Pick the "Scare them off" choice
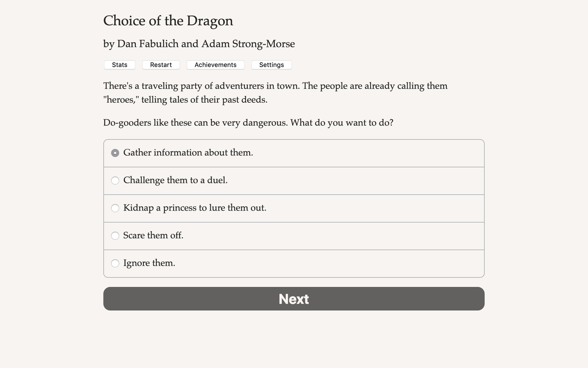Viewport: 588px width, 368px height. 115,236
